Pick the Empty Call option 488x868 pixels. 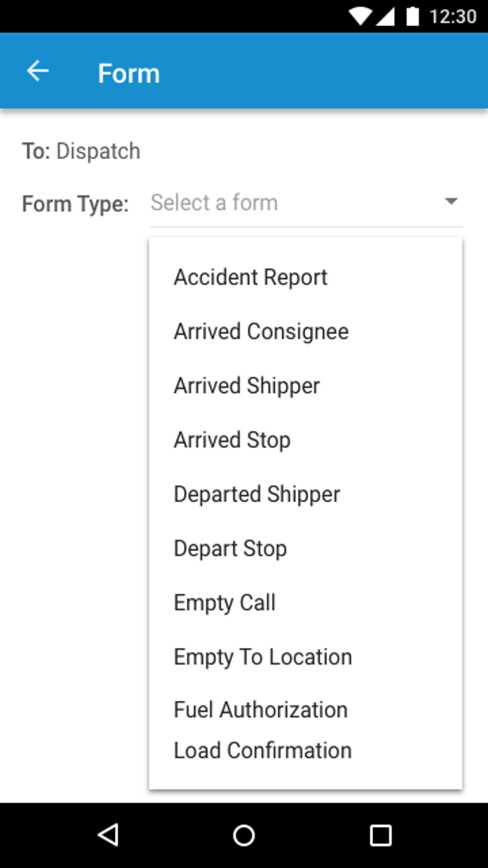[x=224, y=602]
